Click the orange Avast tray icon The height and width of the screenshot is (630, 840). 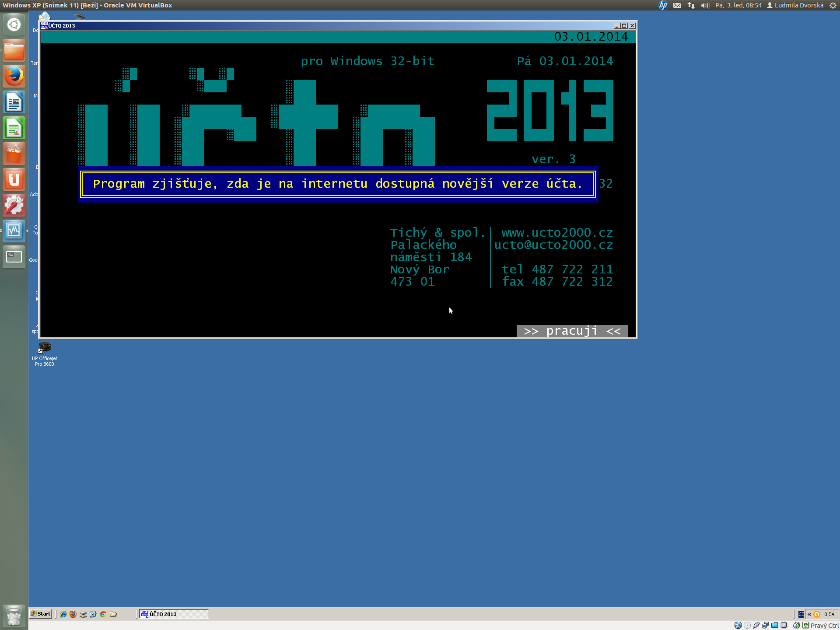tap(817, 614)
